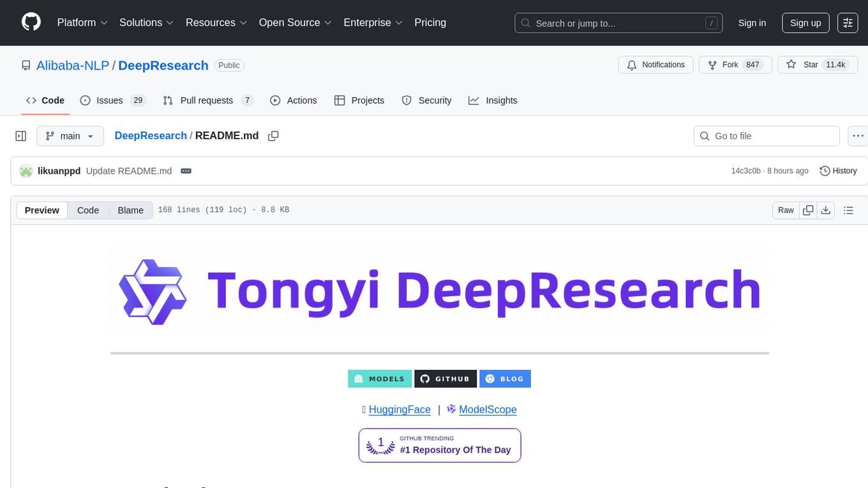The width and height of the screenshot is (868, 488).
Task: Open commit 14c3c0b
Action: click(x=745, y=171)
